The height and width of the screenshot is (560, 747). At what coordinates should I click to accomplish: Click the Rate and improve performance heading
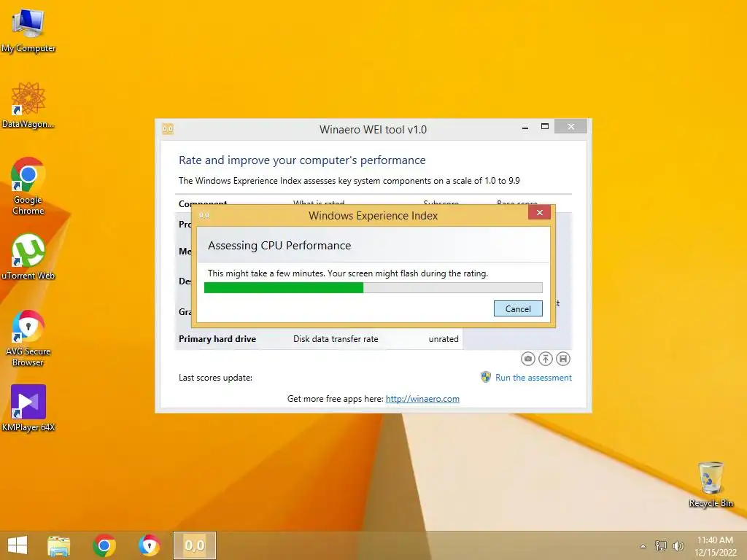point(302,160)
